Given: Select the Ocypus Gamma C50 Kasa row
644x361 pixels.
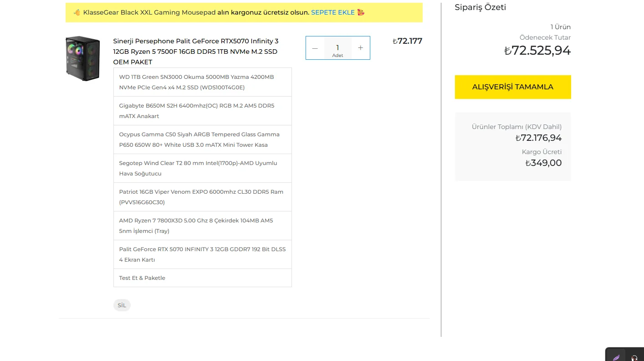Looking at the screenshot, I should 202,139.
